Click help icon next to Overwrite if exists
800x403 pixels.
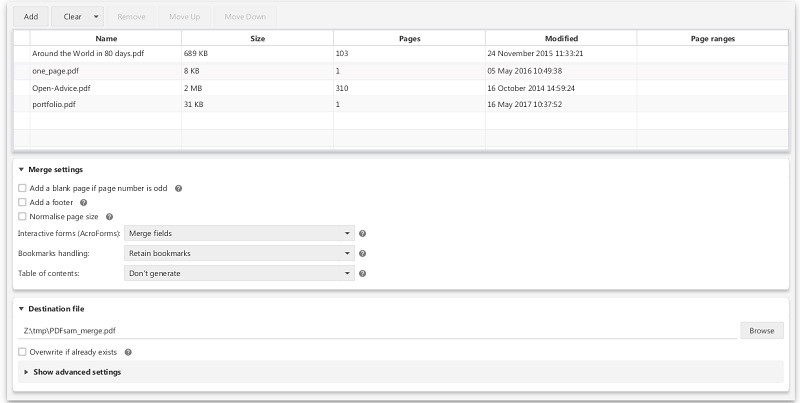129,352
